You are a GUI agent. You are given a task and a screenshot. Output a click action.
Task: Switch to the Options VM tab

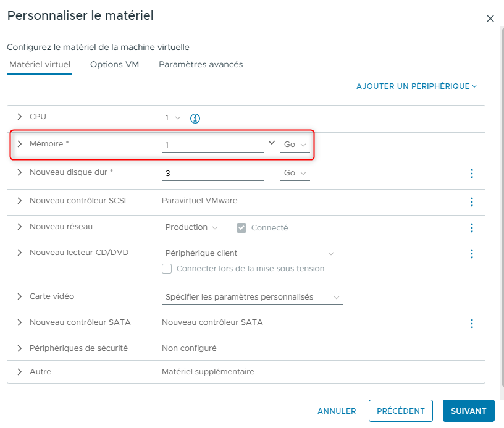click(x=114, y=64)
